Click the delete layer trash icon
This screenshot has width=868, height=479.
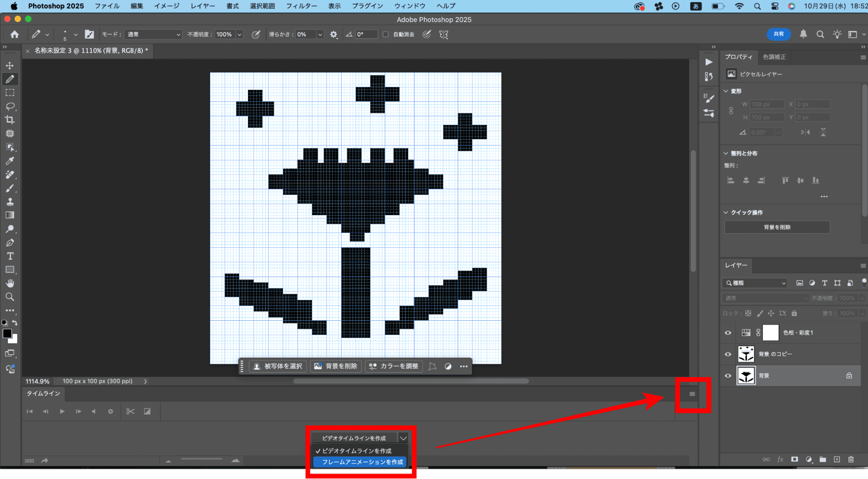[851, 459]
